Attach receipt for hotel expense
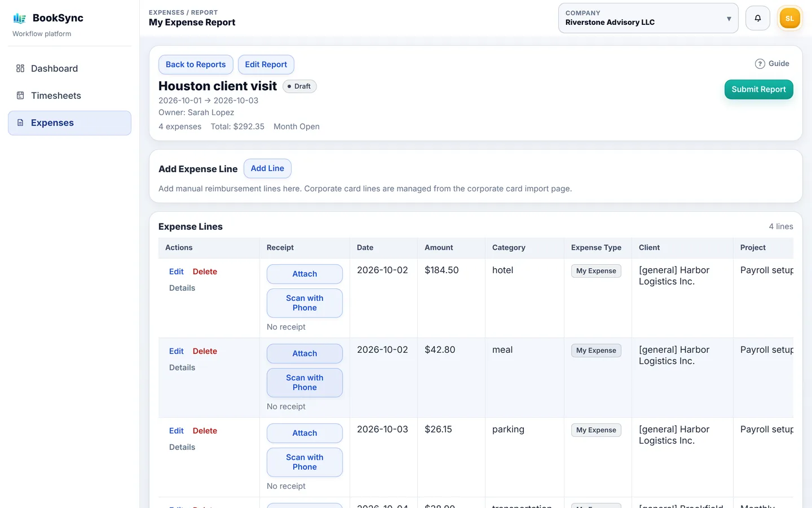 point(304,274)
